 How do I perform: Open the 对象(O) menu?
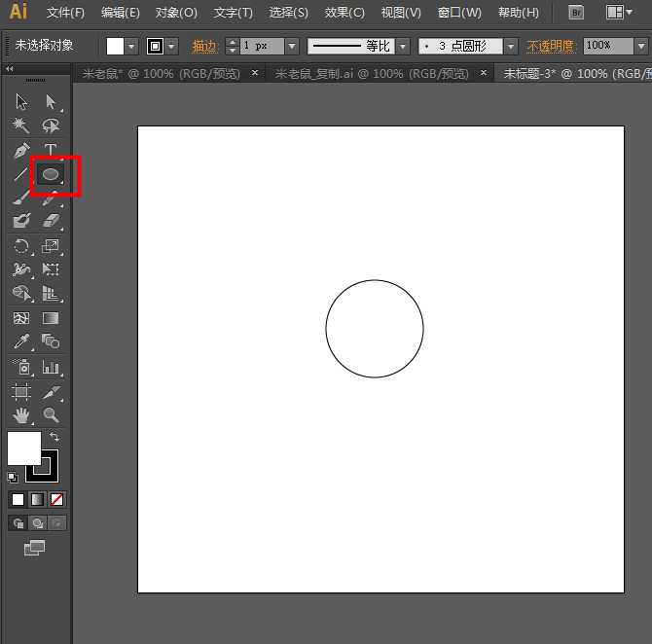point(176,13)
